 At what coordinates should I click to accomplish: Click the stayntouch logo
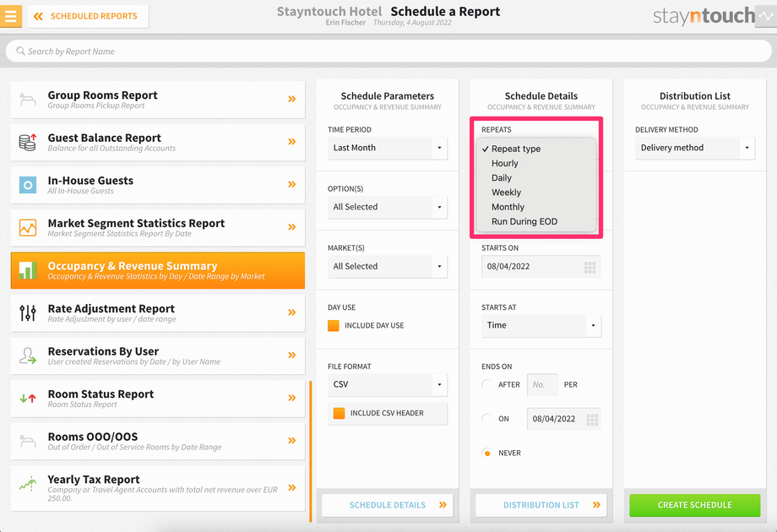[704, 16]
